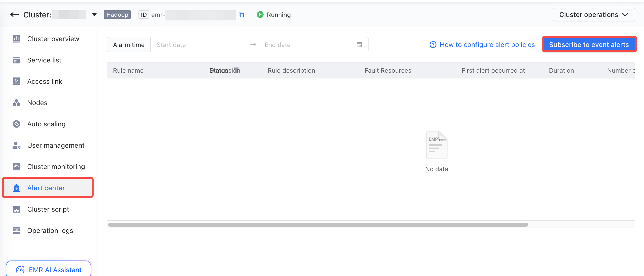Open the Cluster operations dropdown

tap(594, 15)
